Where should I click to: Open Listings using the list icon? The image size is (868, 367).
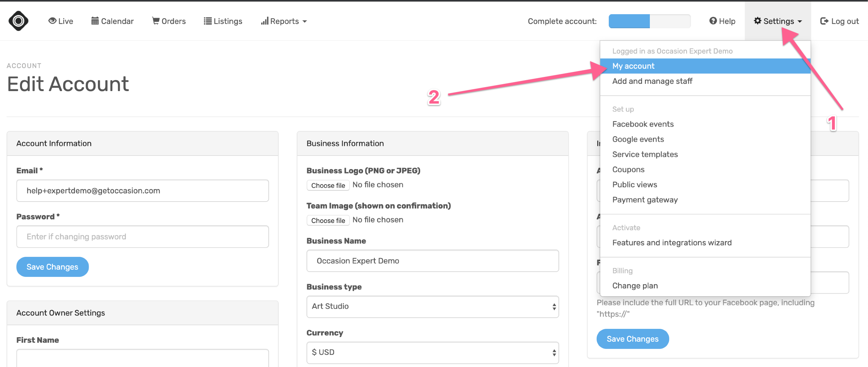coord(208,21)
